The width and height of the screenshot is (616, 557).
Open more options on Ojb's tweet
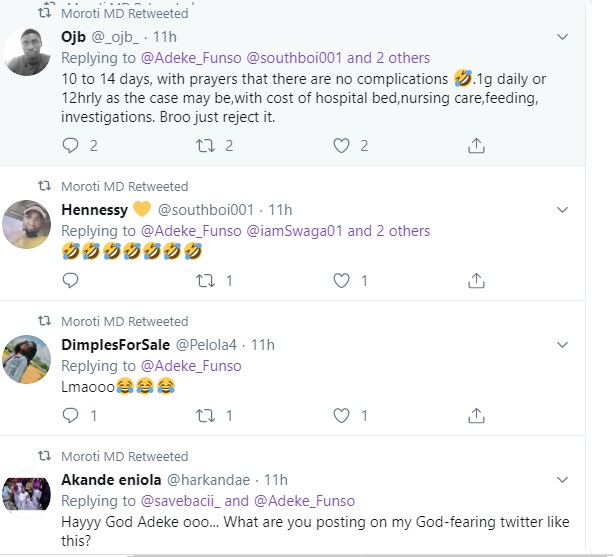pos(562,36)
